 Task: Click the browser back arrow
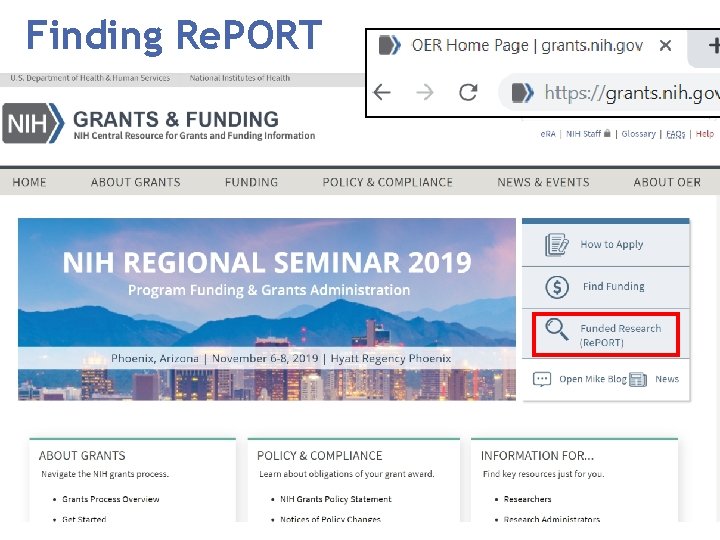[382, 92]
